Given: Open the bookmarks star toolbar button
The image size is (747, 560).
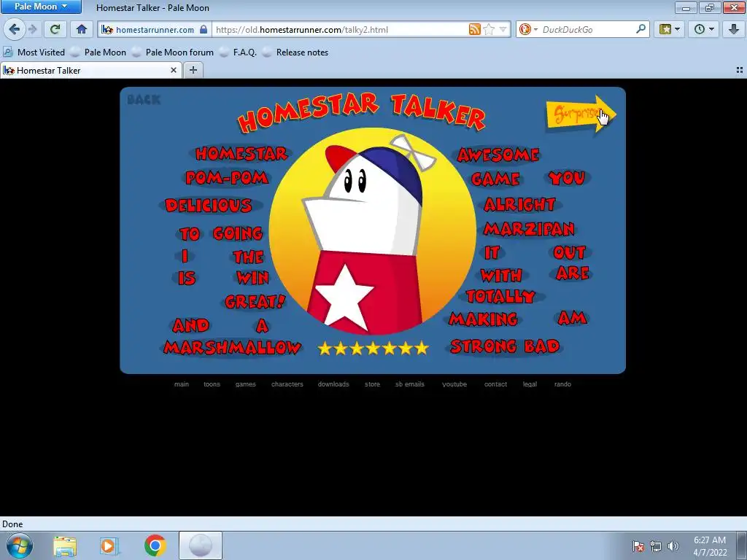Looking at the screenshot, I should [669, 29].
